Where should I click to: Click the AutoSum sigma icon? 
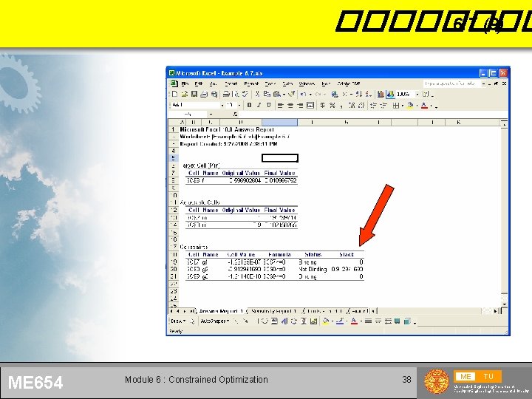click(345, 95)
